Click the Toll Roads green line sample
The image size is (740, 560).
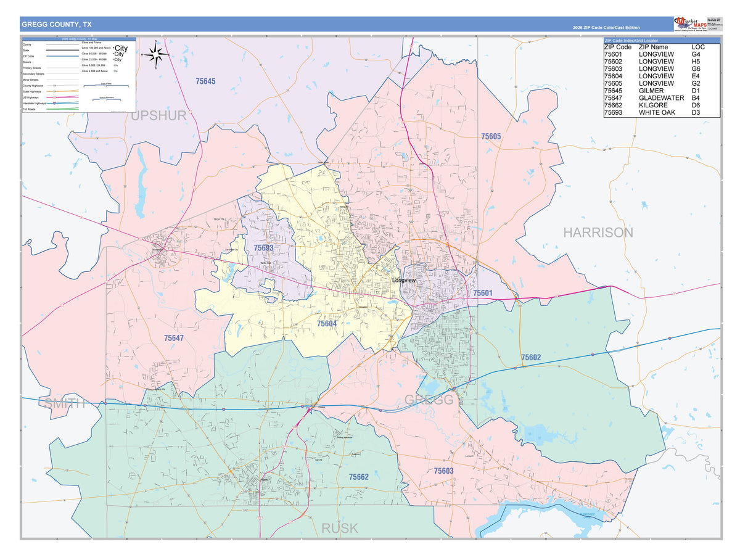[x=62, y=109]
